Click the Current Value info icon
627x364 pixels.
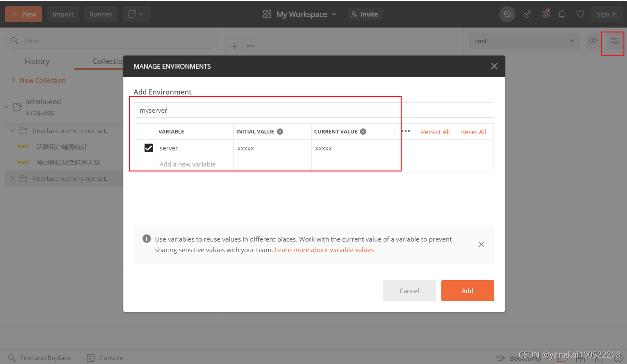click(x=363, y=131)
